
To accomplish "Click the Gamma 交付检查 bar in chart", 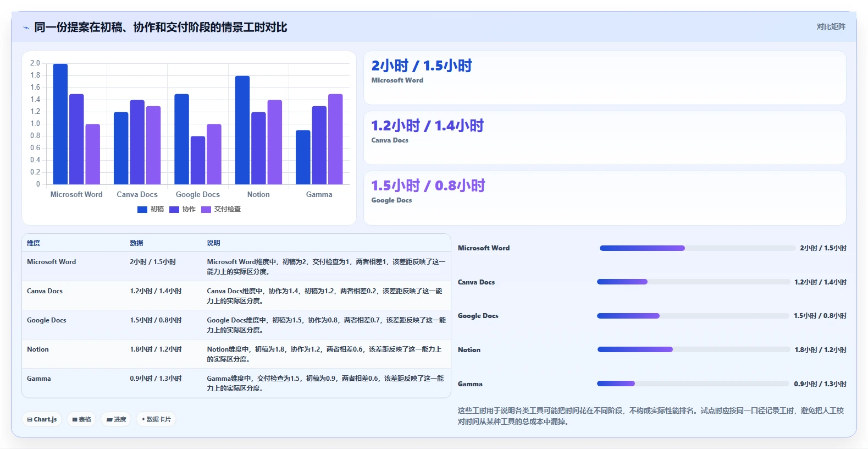I will [335, 139].
